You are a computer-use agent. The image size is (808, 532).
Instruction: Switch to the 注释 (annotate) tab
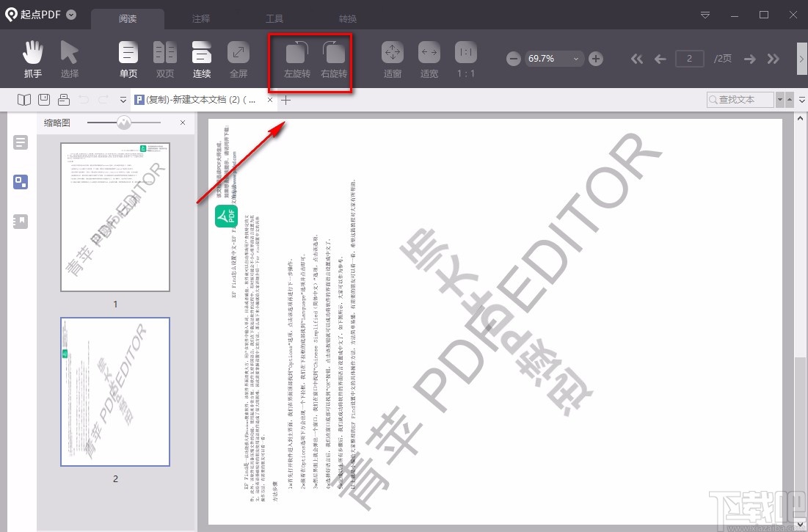click(x=200, y=18)
